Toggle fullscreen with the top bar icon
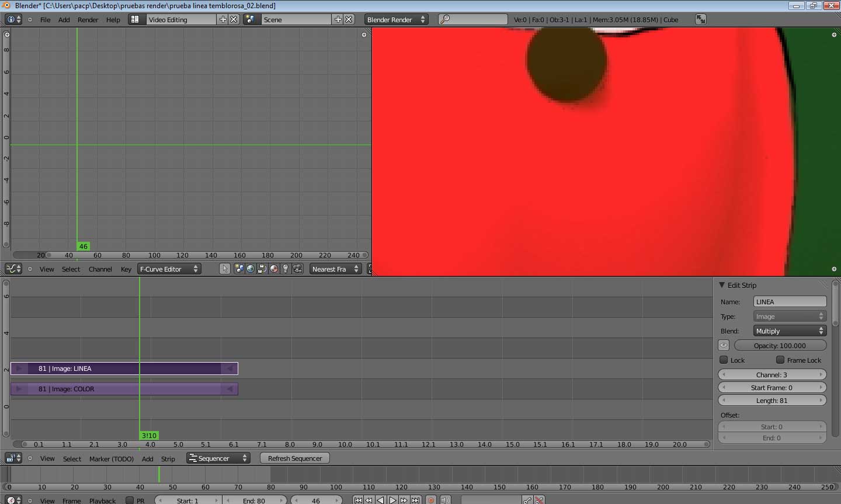 click(x=700, y=19)
